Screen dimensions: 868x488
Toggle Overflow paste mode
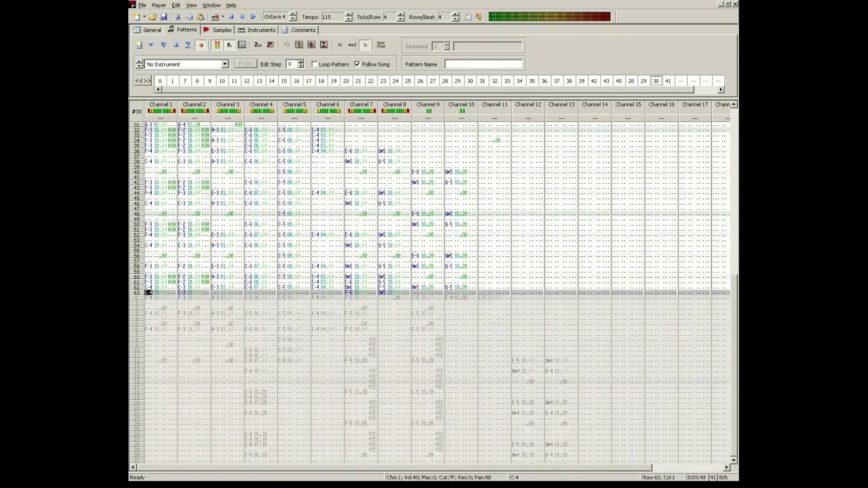381,45
